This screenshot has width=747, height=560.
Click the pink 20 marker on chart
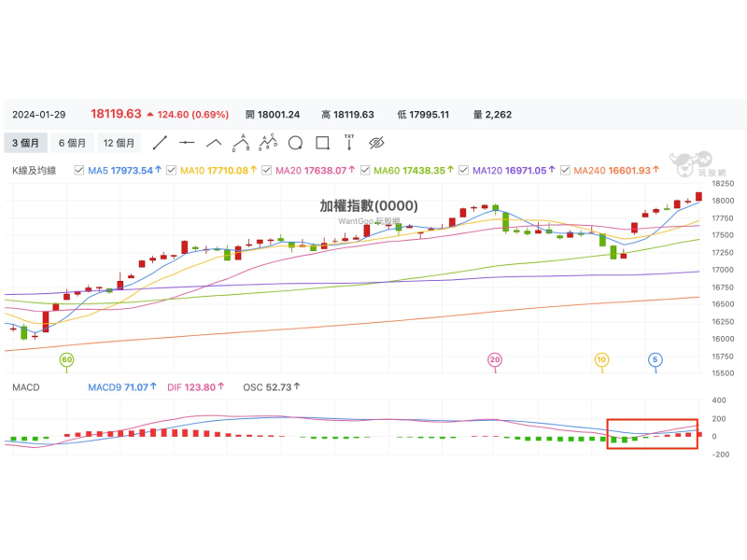coord(495,359)
